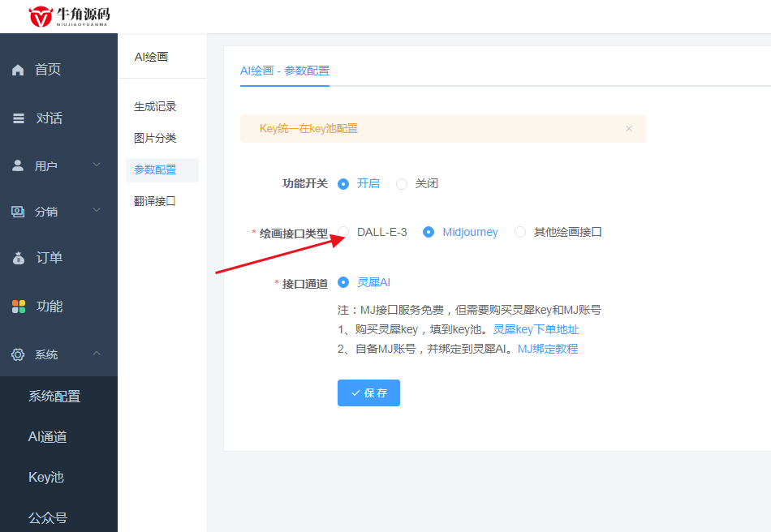Open 分销 via its sidebar icon
This screenshot has height=532, width=771.
17,212
